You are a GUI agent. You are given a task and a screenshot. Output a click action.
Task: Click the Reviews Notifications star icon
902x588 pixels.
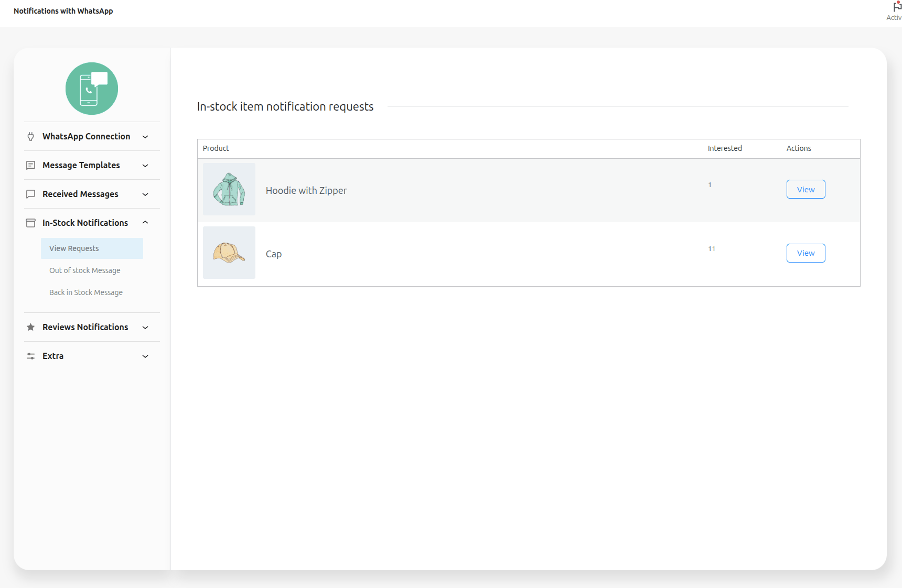(x=31, y=327)
